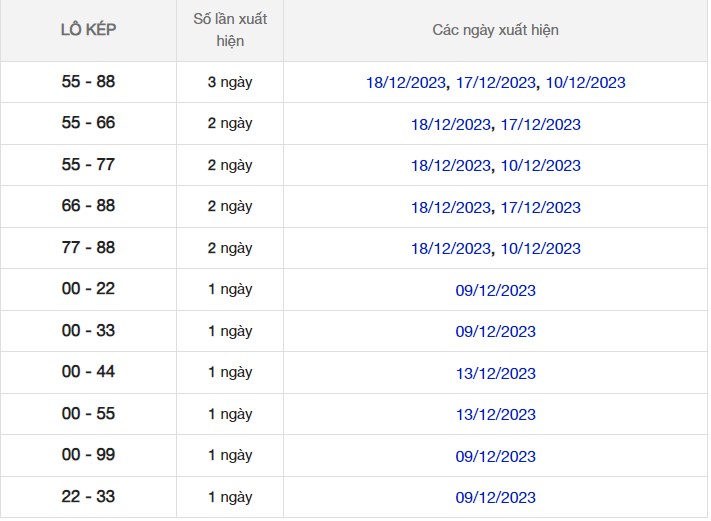Image resolution: width=711 pixels, height=521 pixels.
Task: Click 18/12/2023 in the 66 - 88 row
Action: [x=451, y=208]
